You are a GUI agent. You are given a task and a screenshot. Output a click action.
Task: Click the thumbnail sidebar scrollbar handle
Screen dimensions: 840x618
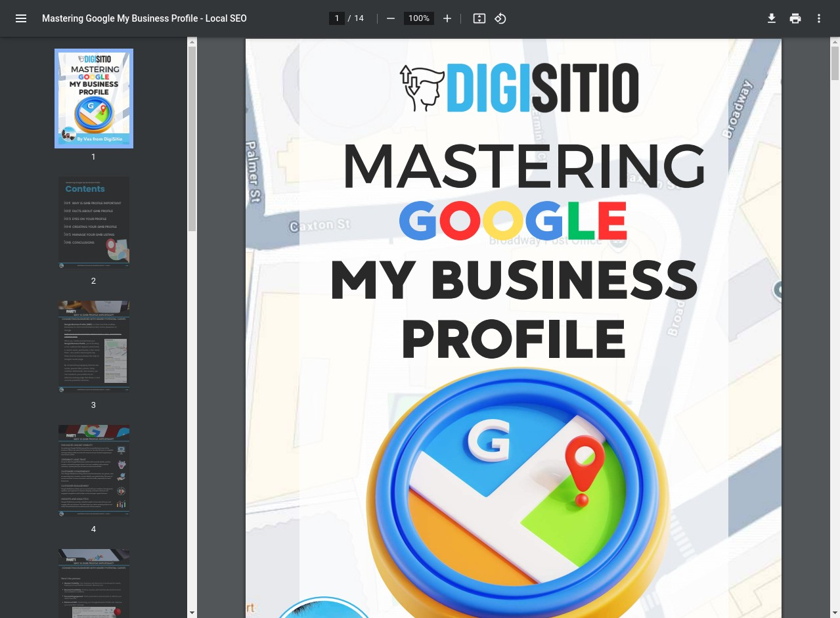coord(192,138)
